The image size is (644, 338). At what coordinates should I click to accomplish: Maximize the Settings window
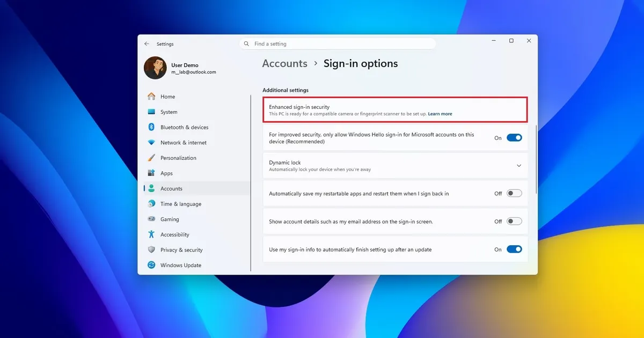(x=511, y=41)
